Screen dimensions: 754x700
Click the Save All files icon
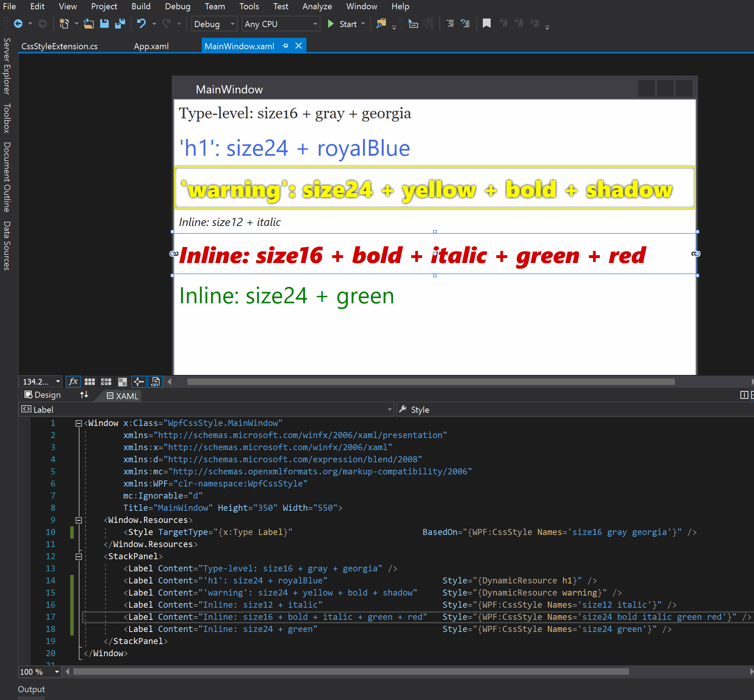point(119,24)
